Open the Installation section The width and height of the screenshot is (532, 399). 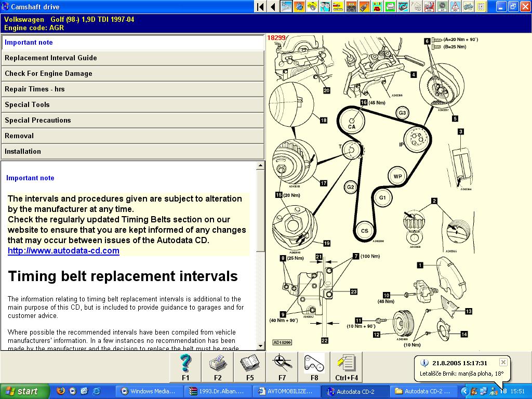132,152
